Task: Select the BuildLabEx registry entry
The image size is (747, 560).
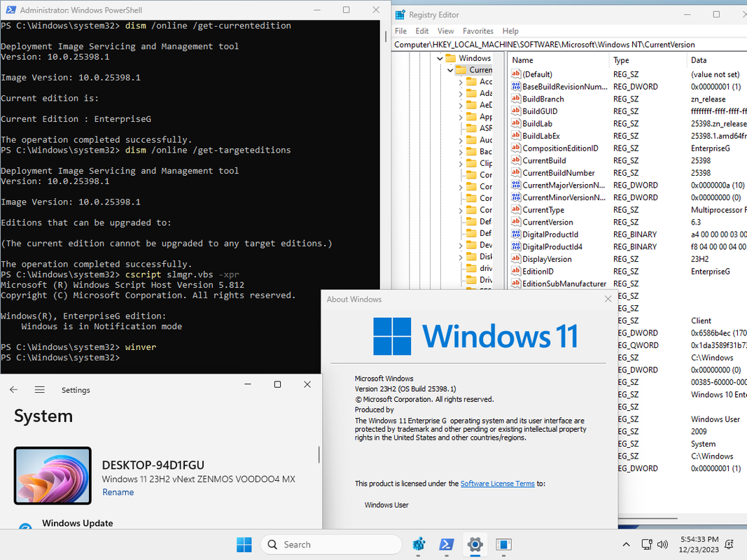Action: point(540,136)
